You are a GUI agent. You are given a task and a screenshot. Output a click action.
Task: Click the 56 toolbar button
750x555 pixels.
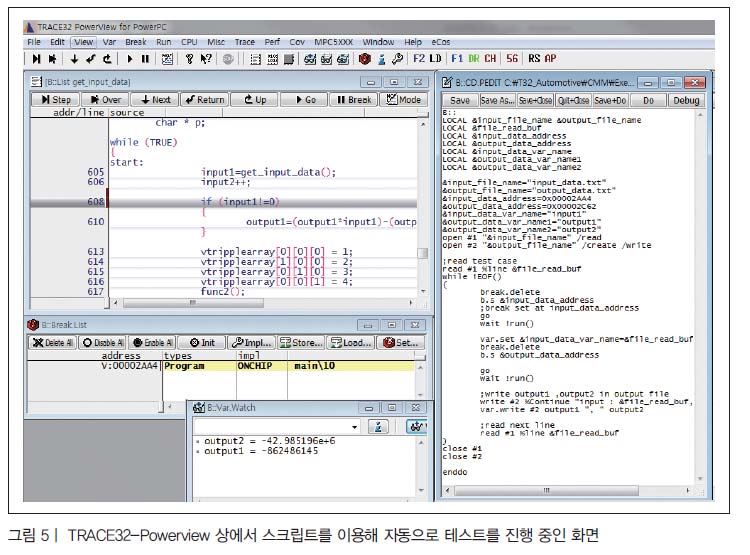(x=512, y=58)
